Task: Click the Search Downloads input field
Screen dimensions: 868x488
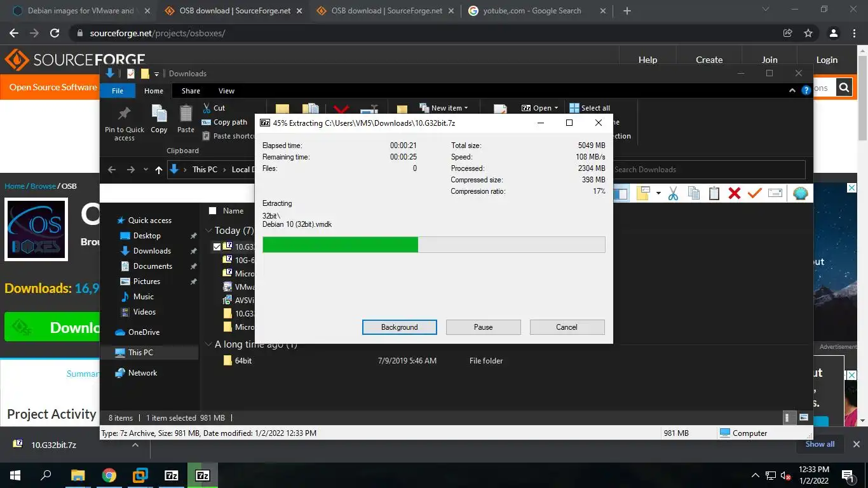Action: coord(709,170)
